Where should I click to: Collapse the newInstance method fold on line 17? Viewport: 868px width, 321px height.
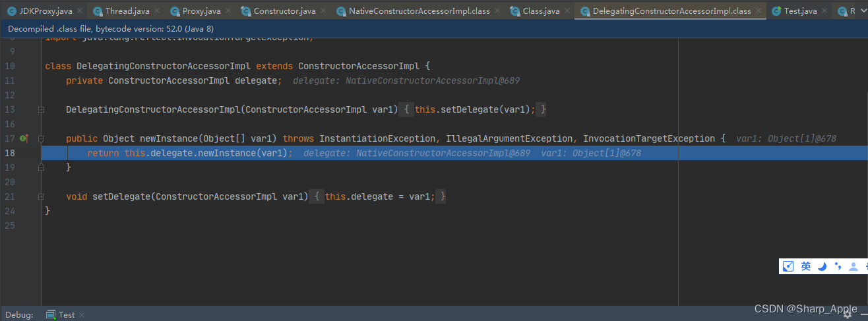(x=41, y=138)
